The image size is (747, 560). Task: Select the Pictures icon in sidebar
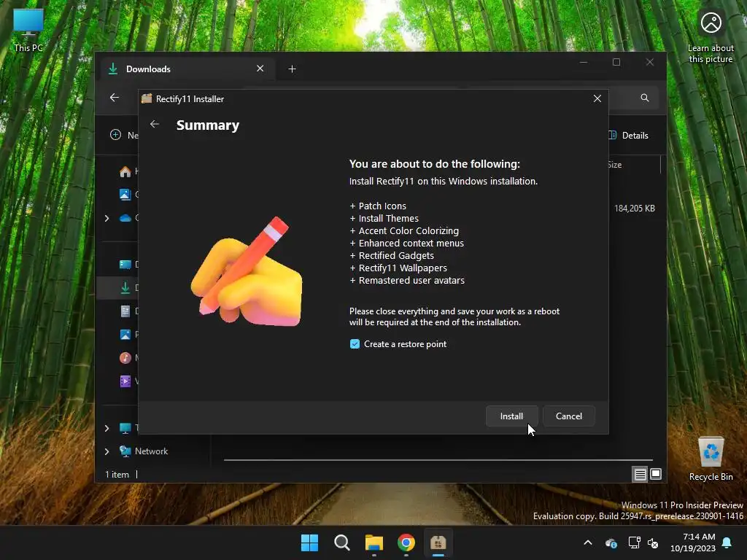click(125, 334)
